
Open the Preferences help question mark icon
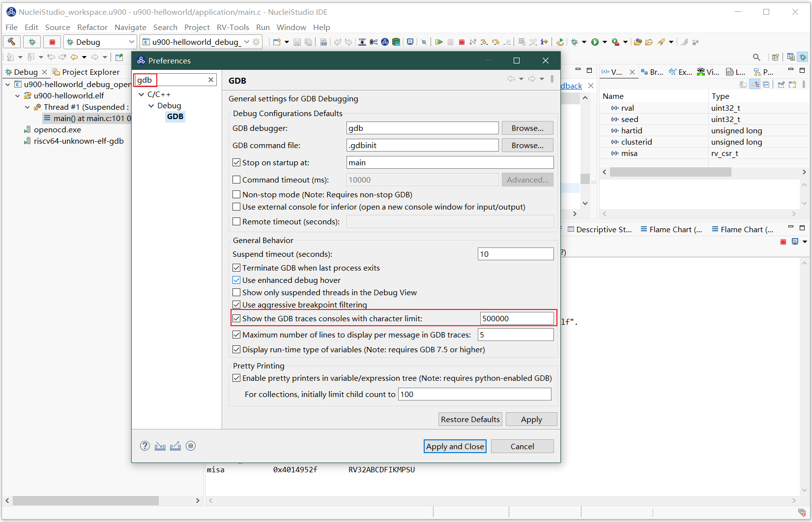pos(145,446)
